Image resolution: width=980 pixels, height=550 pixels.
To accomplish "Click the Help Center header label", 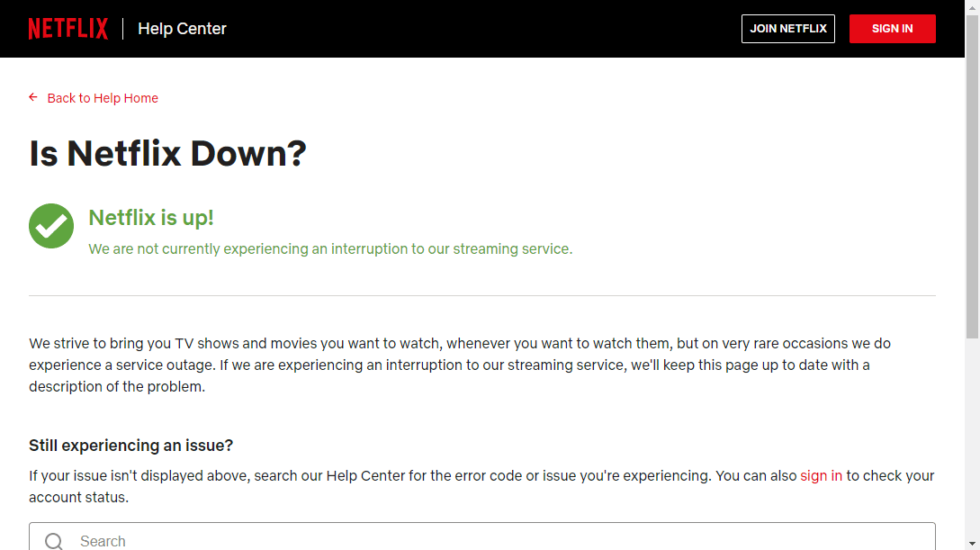I will [182, 28].
